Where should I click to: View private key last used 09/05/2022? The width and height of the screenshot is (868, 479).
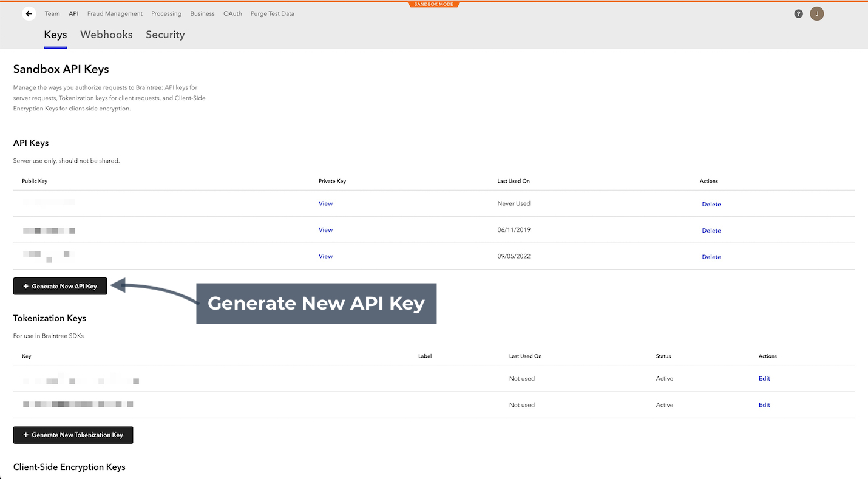(325, 256)
